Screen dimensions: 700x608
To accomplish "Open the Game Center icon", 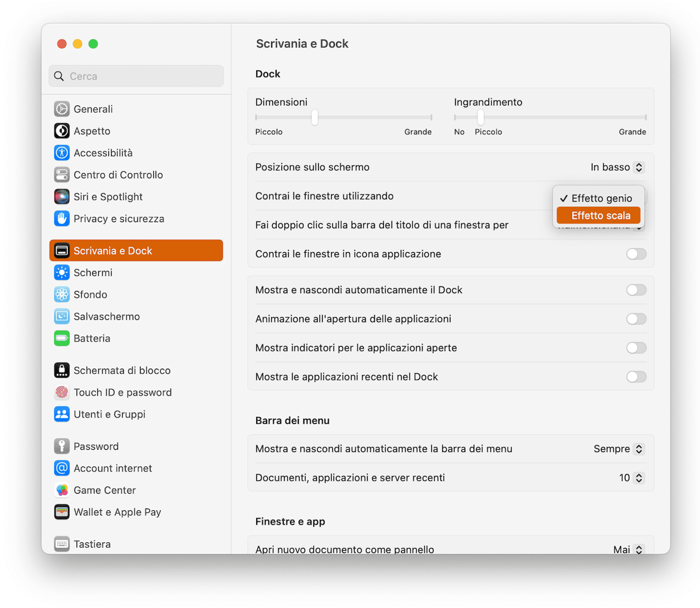I will 62,490.
